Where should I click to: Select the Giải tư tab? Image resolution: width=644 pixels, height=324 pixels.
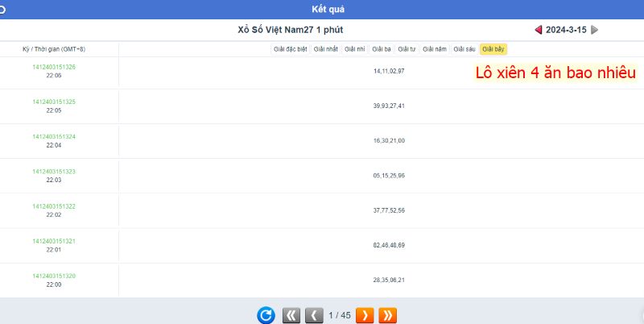pos(407,49)
